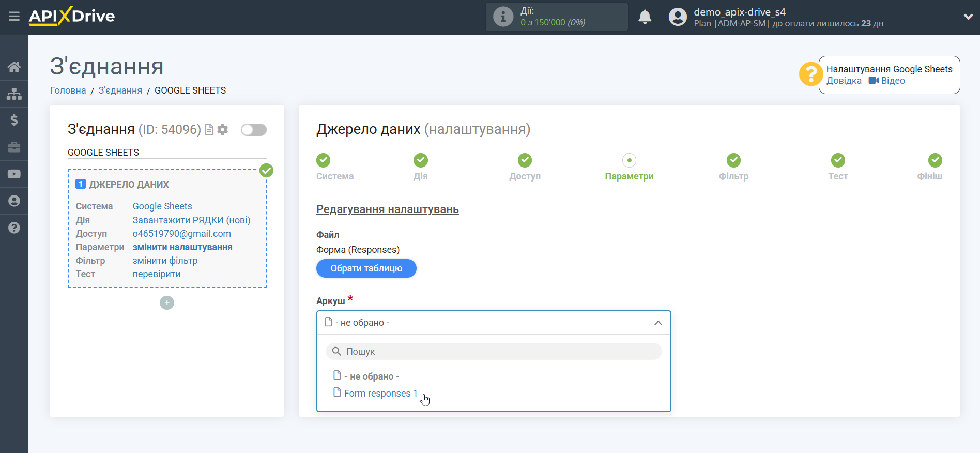This screenshot has height=453, width=980.
Task: Open the Відео video link
Action: 887,81
